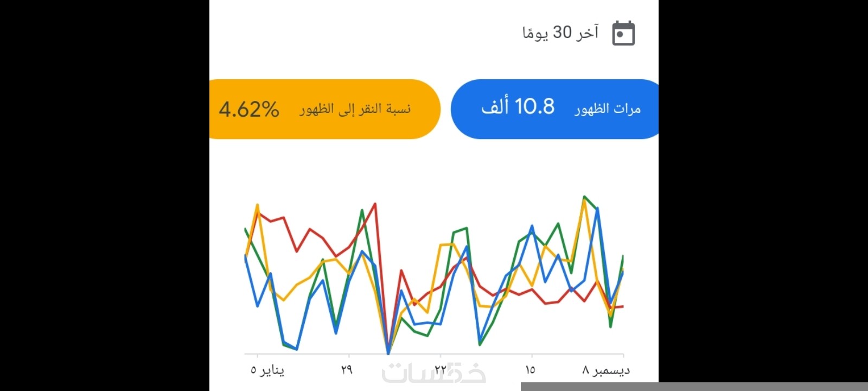Image resolution: width=868 pixels, height=391 pixels.
Task: Click the calendar icon
Action: pyautogui.click(x=623, y=34)
